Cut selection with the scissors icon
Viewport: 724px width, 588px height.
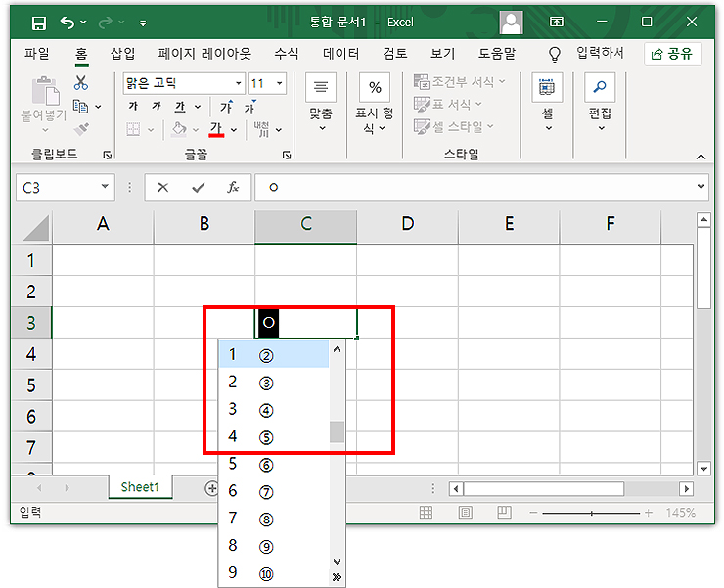81,83
